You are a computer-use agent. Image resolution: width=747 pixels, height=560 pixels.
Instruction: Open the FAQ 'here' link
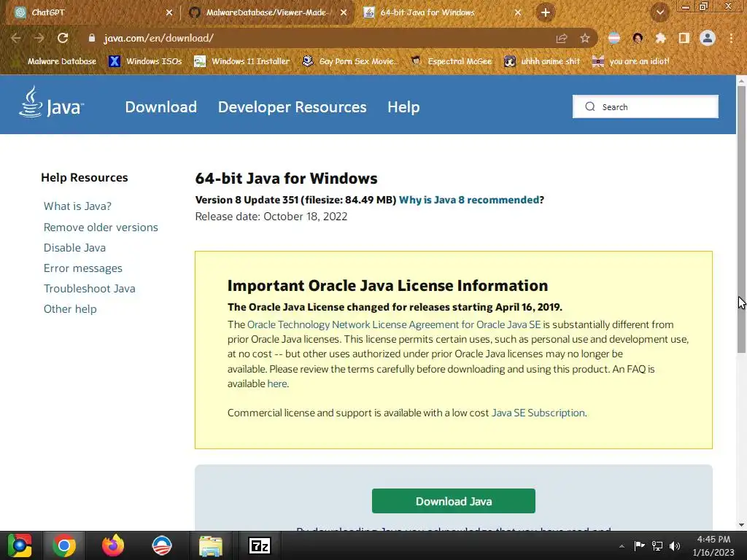click(276, 384)
